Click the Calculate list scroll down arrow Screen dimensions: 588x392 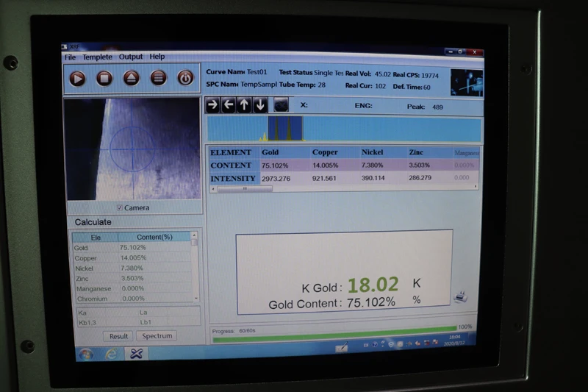195,298
